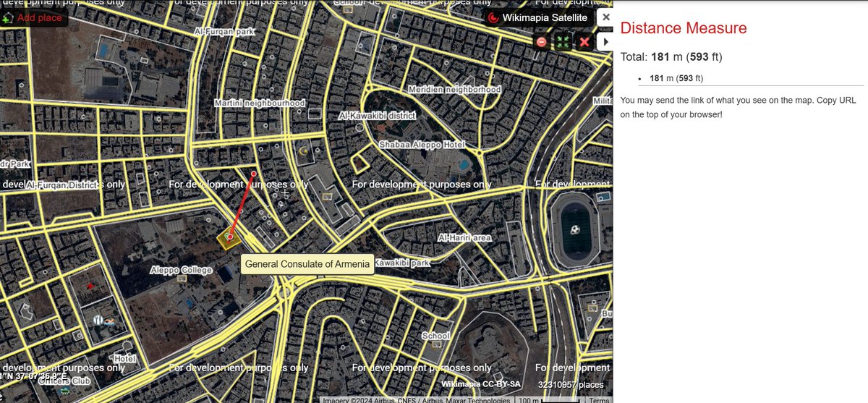Select the Martini neighbourhood label
Viewport: 868px width, 403px height.
click(260, 103)
